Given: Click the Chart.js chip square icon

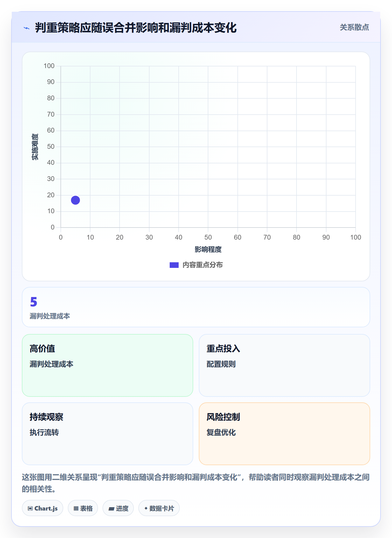Looking at the screenshot, I should pos(30,508).
